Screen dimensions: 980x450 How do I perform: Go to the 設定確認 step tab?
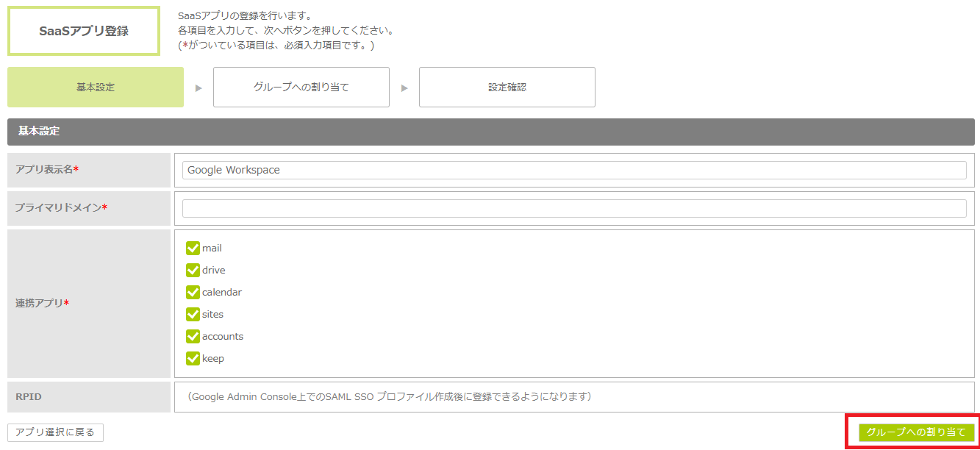[507, 87]
